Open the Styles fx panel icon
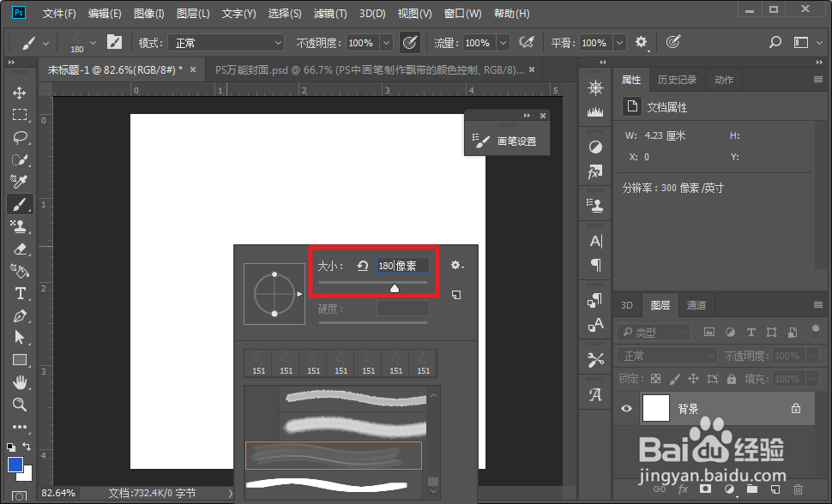832x504 pixels. [x=595, y=171]
